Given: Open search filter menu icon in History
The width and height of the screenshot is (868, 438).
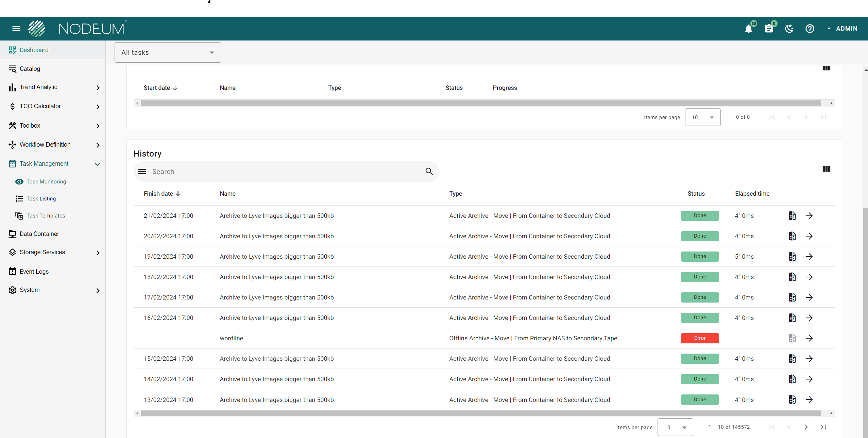Looking at the screenshot, I should click(142, 172).
